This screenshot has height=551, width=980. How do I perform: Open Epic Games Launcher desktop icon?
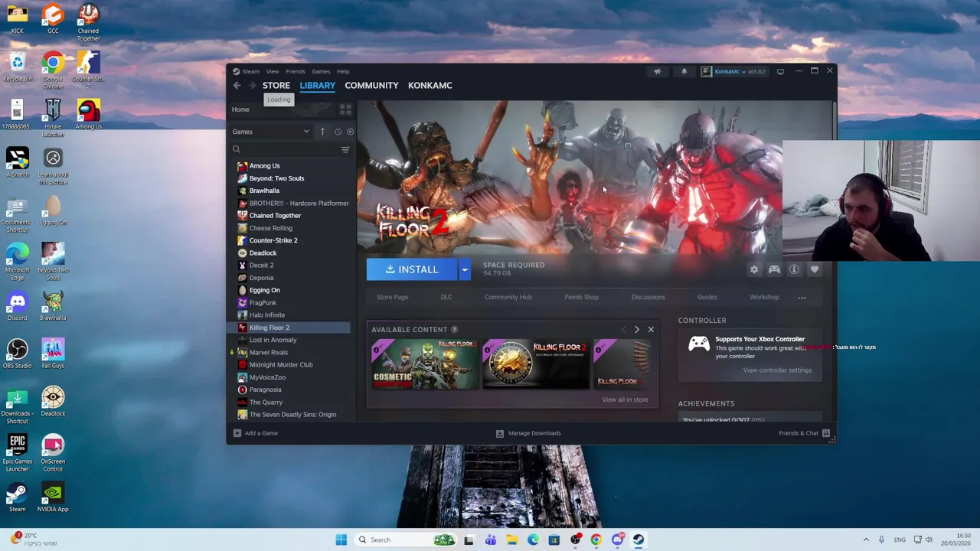[17, 454]
